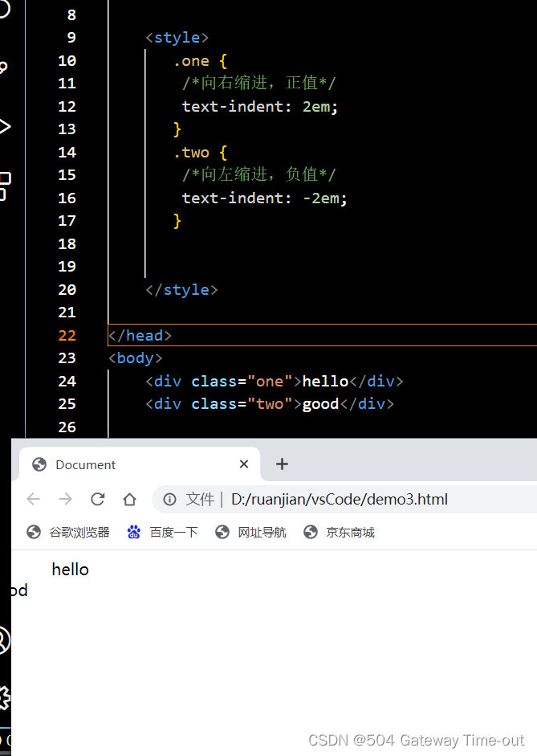Click the .one selector
537x756 pixels.
pyautogui.click(x=191, y=61)
